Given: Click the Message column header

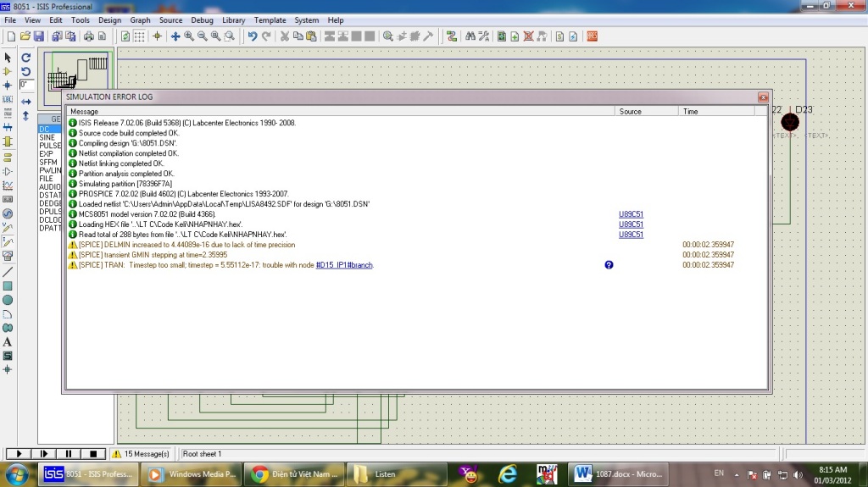Looking at the screenshot, I should 340,111.
